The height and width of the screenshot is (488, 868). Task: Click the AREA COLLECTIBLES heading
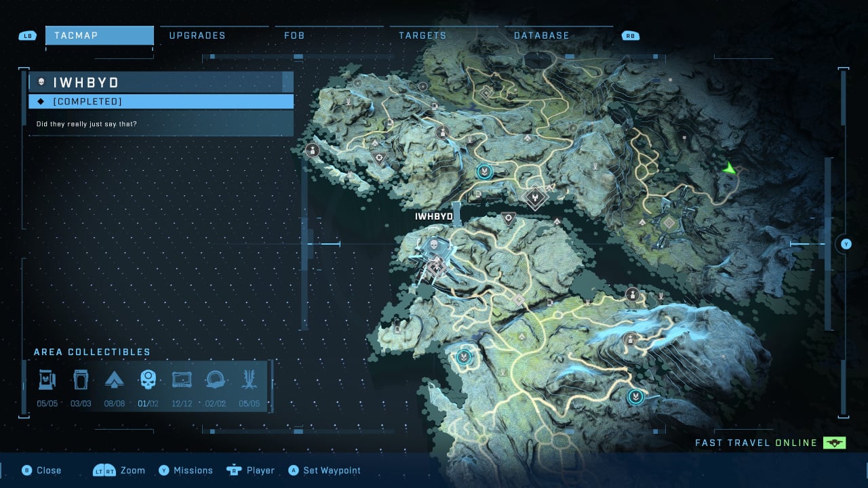click(x=92, y=352)
